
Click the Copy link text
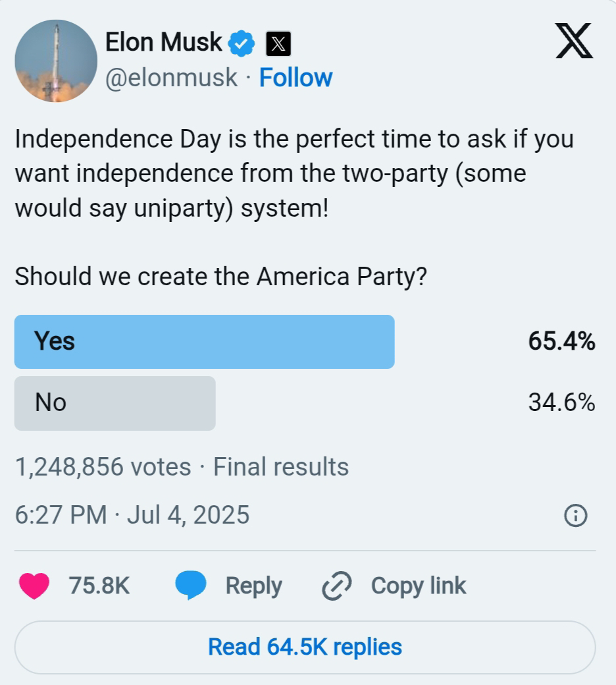click(x=419, y=586)
